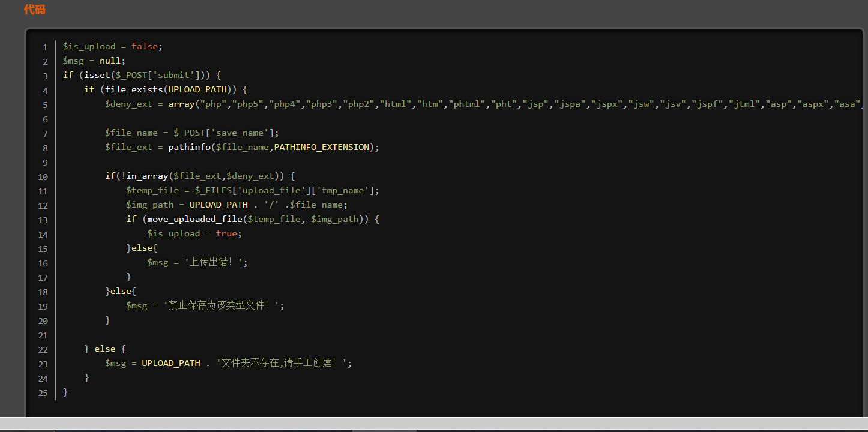The image size is (868, 432).
Task: Click the "phtml" string in the deny array
Action: (x=469, y=104)
